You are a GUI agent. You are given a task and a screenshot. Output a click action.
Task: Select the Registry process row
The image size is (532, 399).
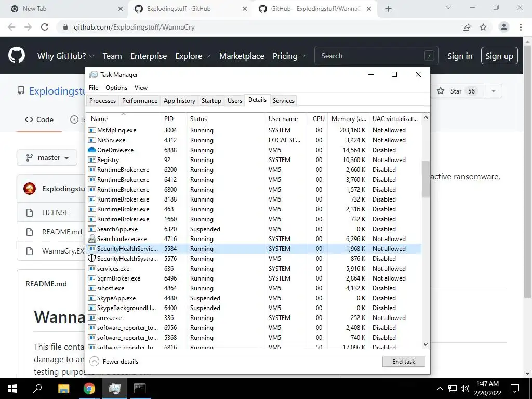(254, 160)
